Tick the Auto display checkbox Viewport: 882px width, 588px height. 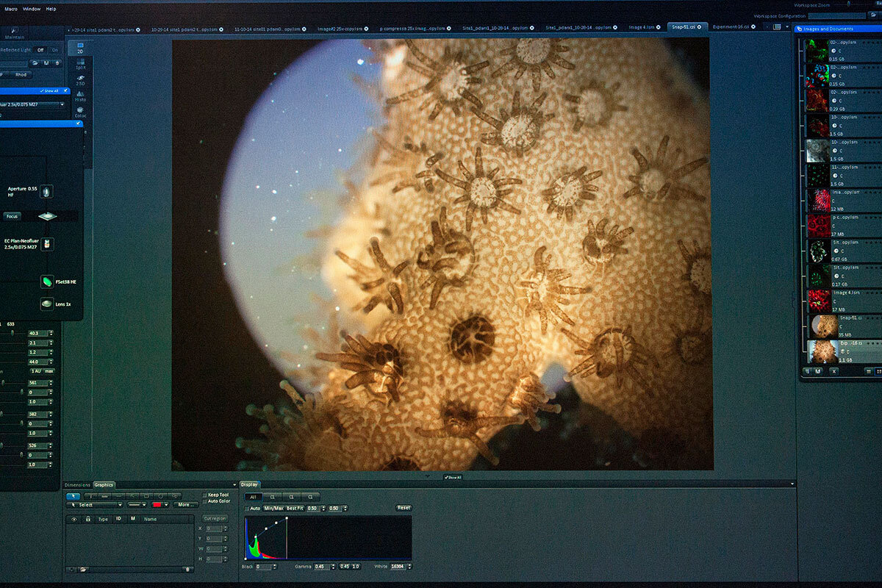pos(246,508)
